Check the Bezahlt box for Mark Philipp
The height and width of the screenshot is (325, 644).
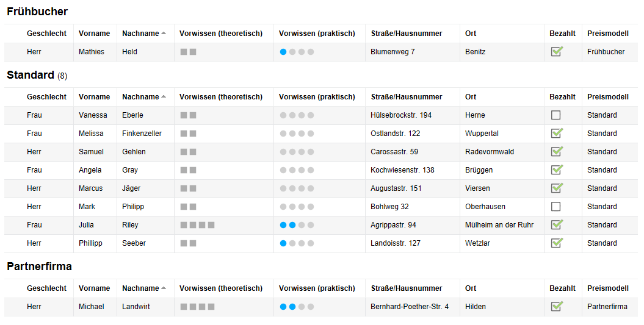click(555, 207)
